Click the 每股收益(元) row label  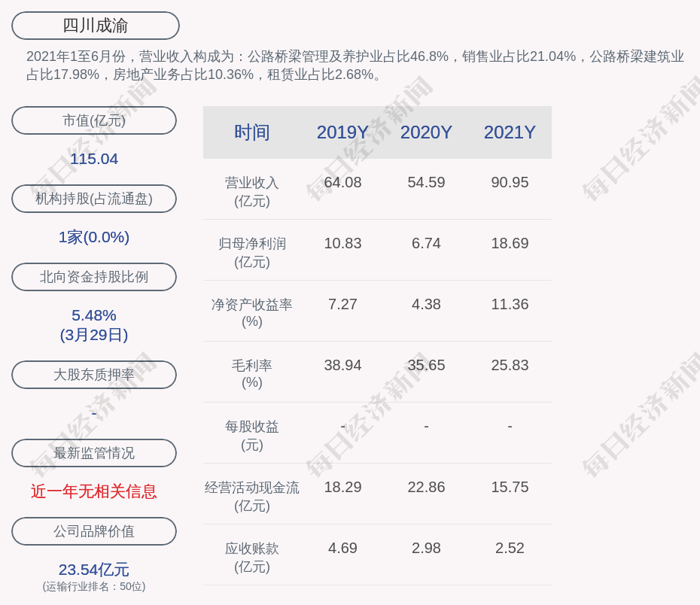[252, 436]
